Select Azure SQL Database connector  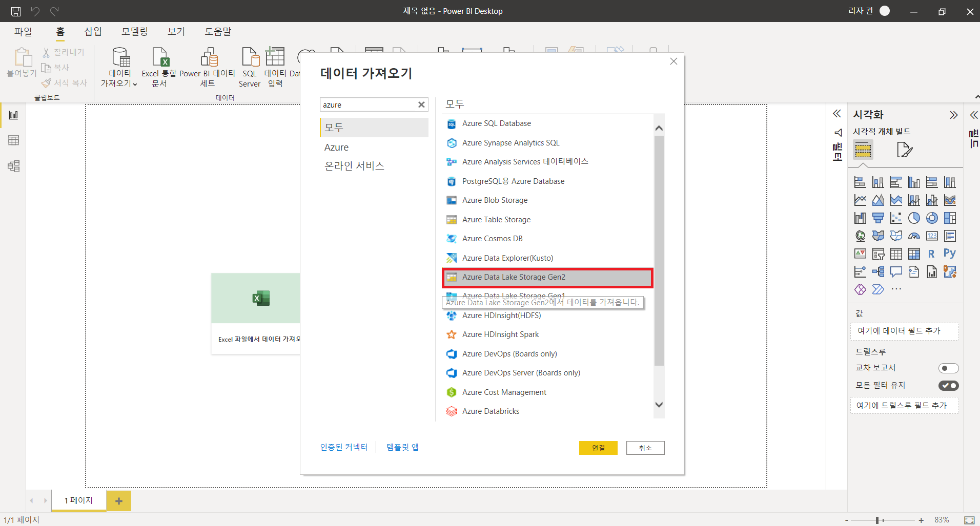[547, 123]
